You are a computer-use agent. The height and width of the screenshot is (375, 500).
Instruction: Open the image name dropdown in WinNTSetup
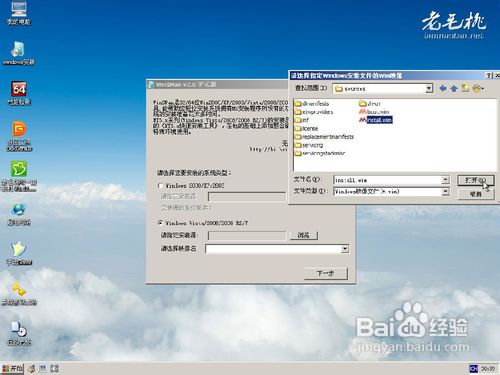click(x=345, y=249)
